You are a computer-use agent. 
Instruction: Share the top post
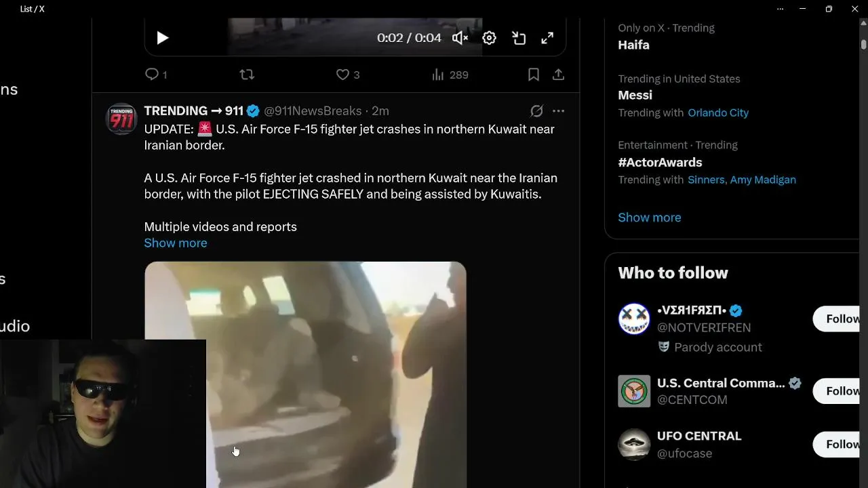pos(558,75)
